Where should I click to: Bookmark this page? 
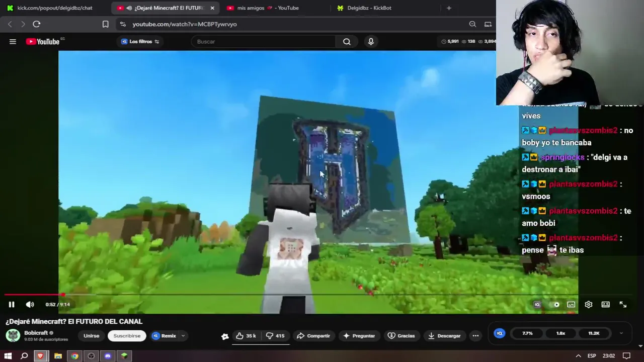(x=105, y=24)
